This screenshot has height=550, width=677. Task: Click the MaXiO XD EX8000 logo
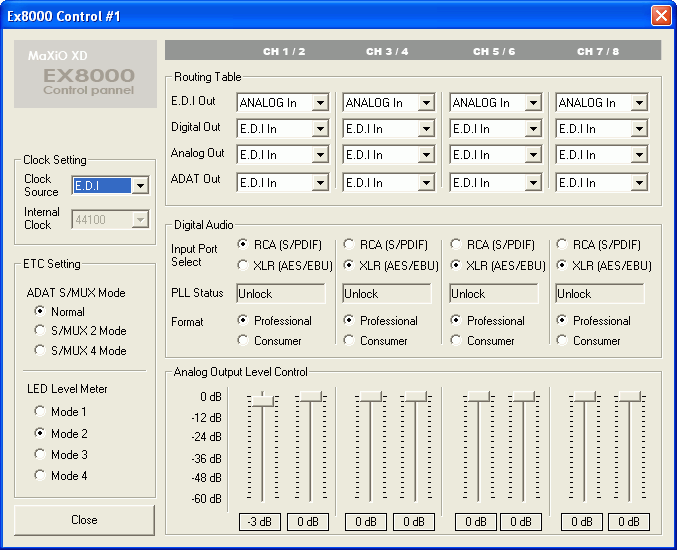[x=85, y=75]
